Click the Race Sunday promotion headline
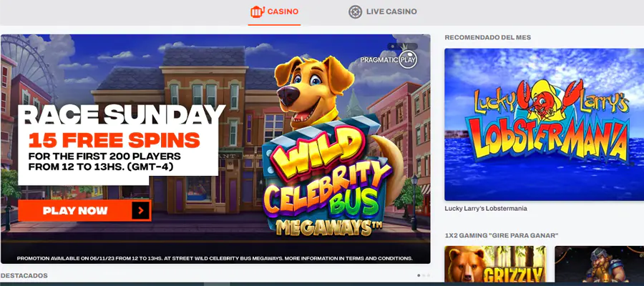Image resolution: width=644 pixels, height=286 pixels. 122,115
